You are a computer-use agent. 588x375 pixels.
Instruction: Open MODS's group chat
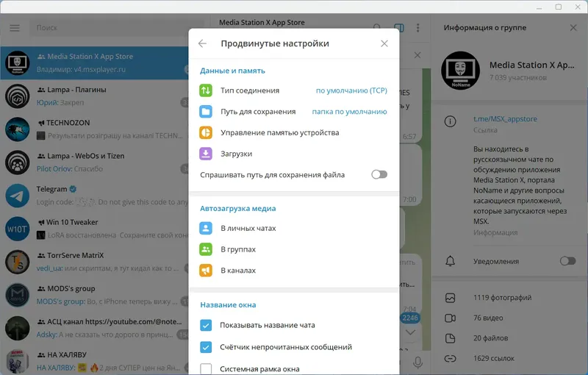point(95,294)
